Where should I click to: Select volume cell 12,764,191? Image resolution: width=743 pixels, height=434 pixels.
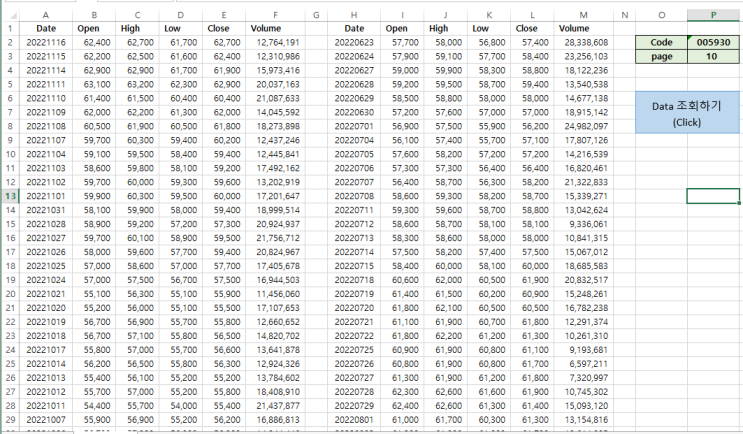click(275, 42)
